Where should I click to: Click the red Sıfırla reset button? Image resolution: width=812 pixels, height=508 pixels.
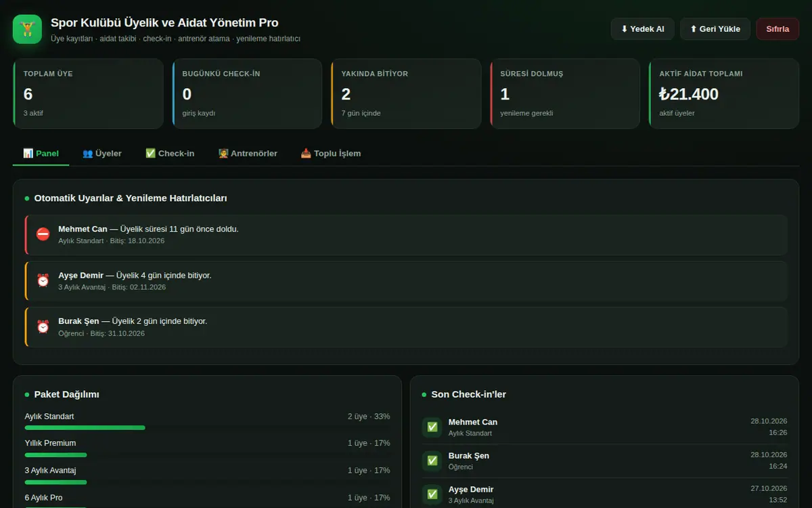777,29
